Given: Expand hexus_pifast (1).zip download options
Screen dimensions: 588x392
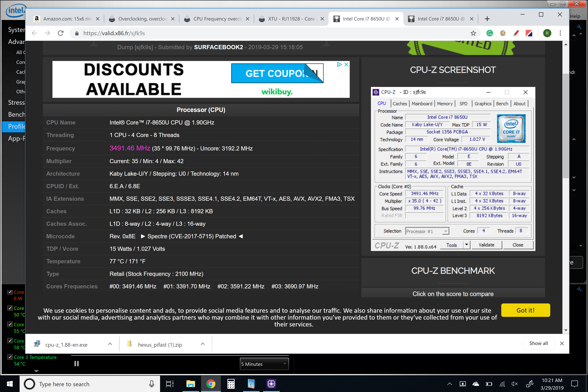Looking at the screenshot, I should (x=203, y=344).
